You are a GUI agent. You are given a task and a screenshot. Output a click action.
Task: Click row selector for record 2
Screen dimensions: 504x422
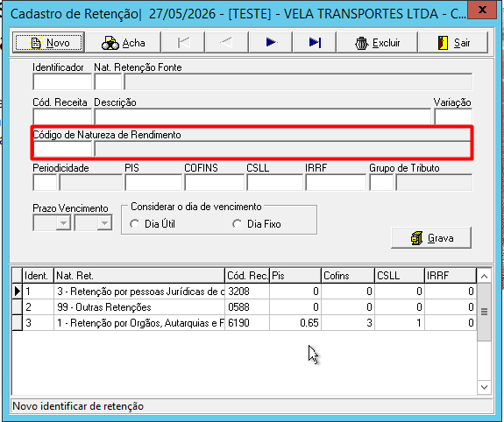17,307
